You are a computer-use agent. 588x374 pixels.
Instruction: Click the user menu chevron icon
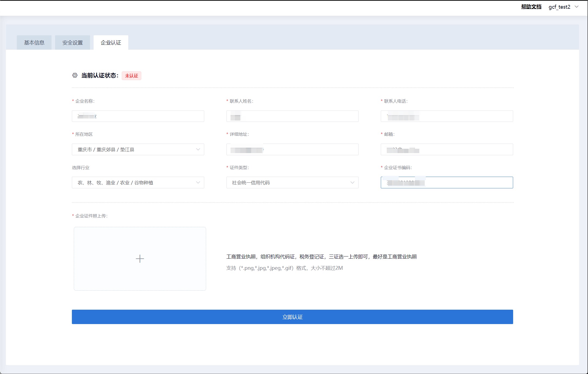click(577, 7)
